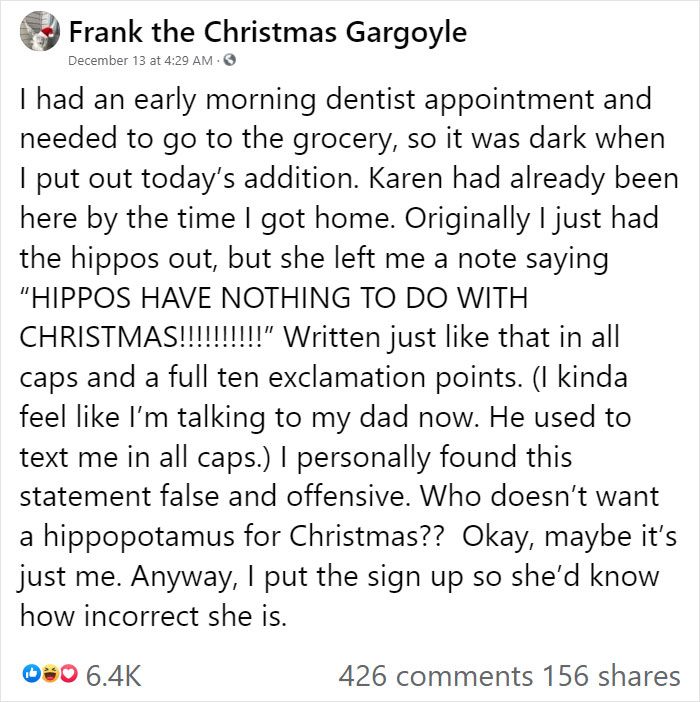Click the December 13 at 4:29 AM timestamp
This screenshot has height=702, width=700.
pos(140,61)
